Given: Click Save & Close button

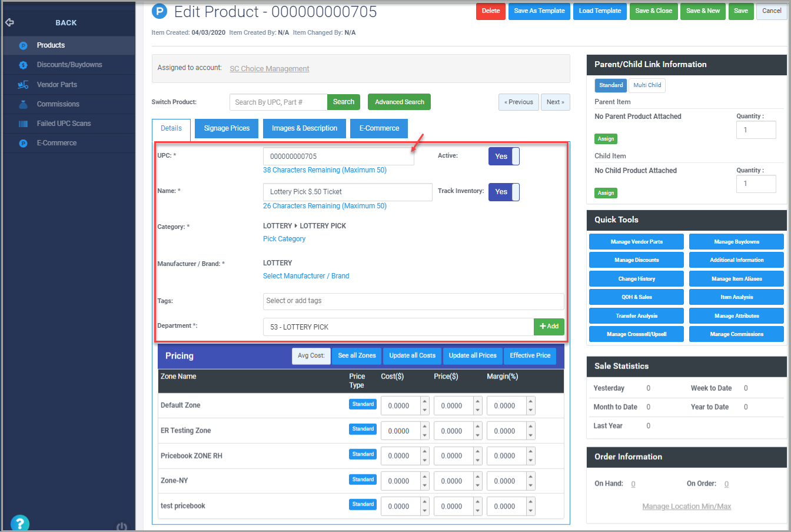Looking at the screenshot, I should [653, 11].
